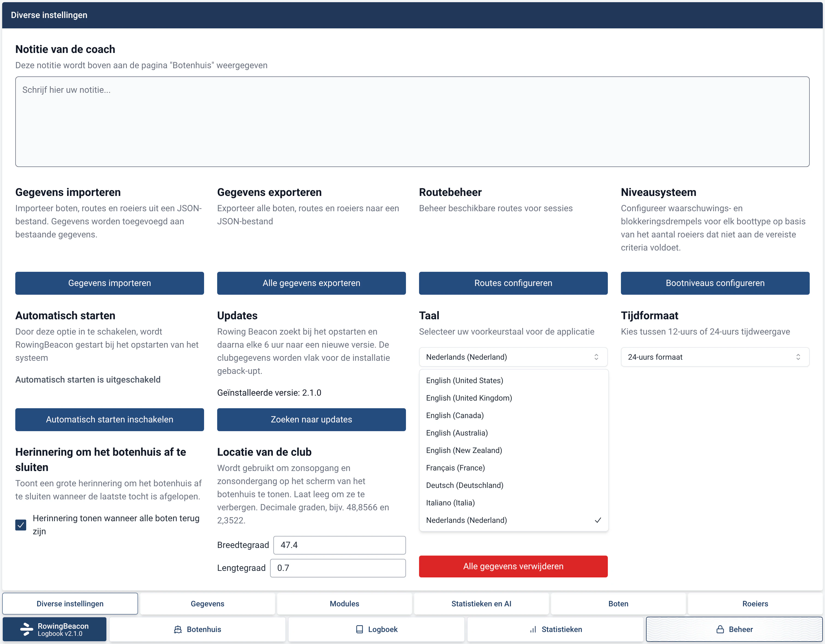Open the Modules tab
Viewport: 825px width, 644px height.
[x=344, y=603]
